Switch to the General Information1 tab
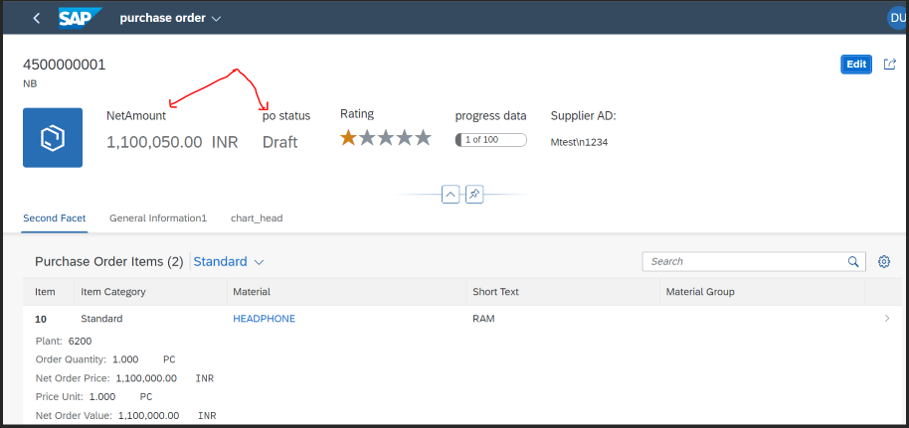Screen dimensions: 909x428 158,218
